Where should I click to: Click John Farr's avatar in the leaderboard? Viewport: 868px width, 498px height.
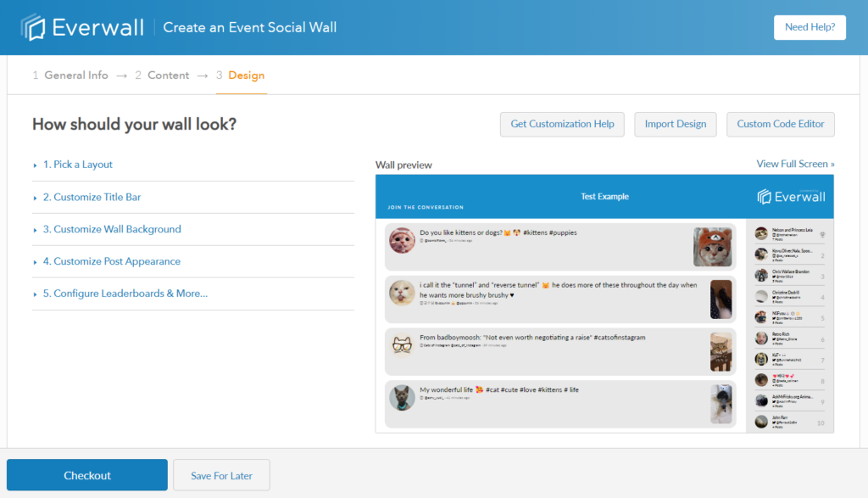pos(761,421)
